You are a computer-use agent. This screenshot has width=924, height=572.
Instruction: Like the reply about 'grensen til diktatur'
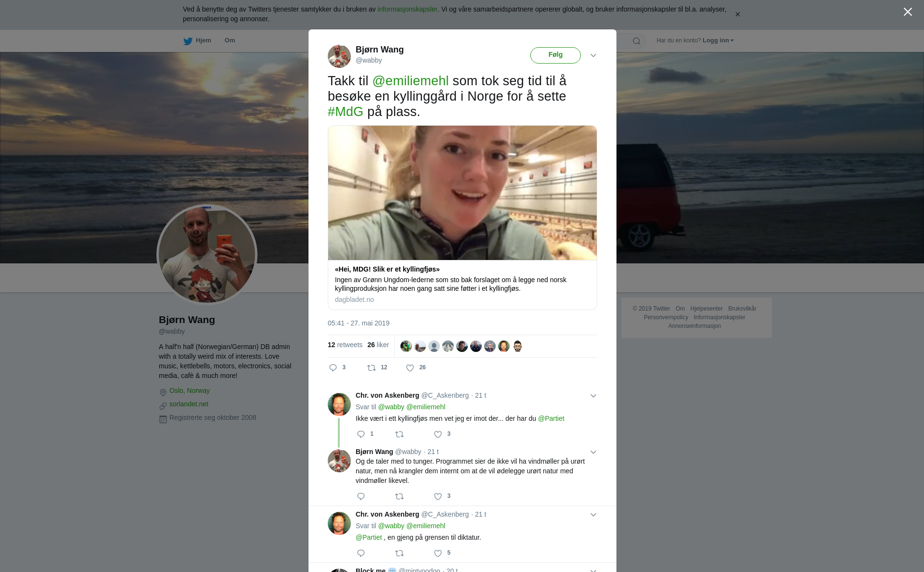click(x=438, y=553)
